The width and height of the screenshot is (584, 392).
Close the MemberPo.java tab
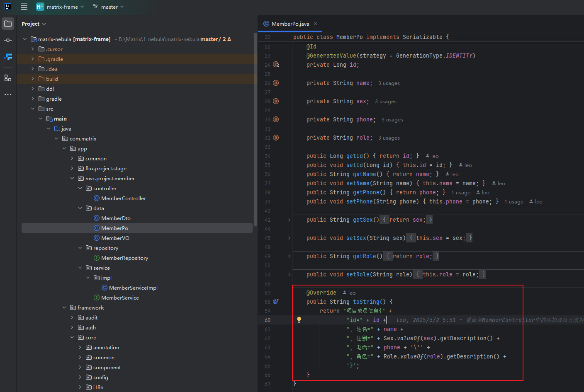coord(316,24)
